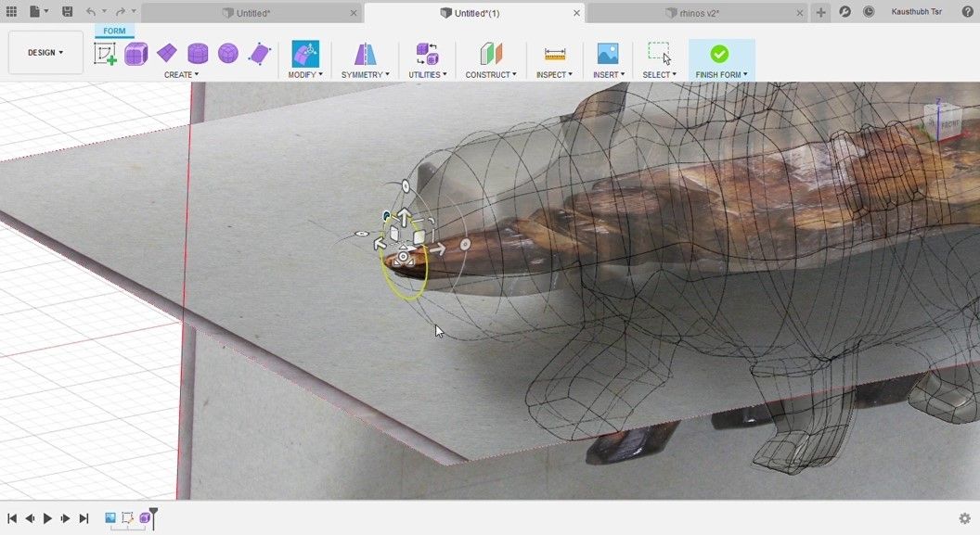Click the Utilities convert icon
Screen dimensions: 980x535
point(428,54)
